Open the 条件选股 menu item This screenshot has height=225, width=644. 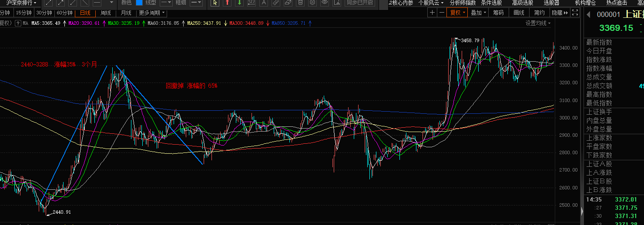[x=491, y=3]
